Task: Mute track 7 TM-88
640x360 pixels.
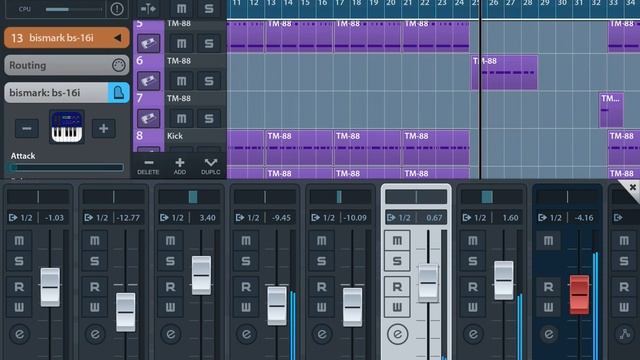Action: pyautogui.click(x=182, y=118)
